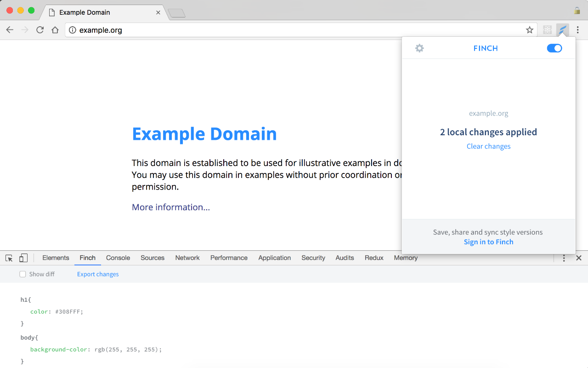Open the Security panel
The image size is (588, 368).
point(313,258)
